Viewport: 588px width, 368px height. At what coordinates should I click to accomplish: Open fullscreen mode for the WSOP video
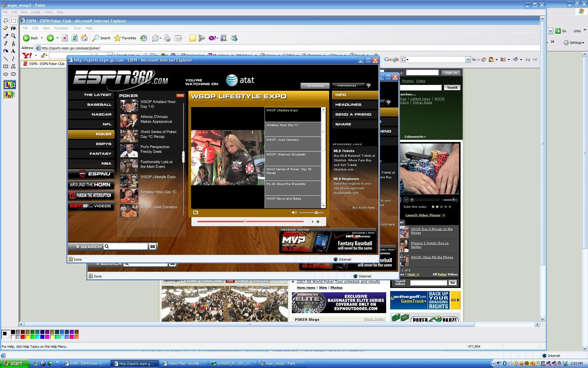coord(196,212)
